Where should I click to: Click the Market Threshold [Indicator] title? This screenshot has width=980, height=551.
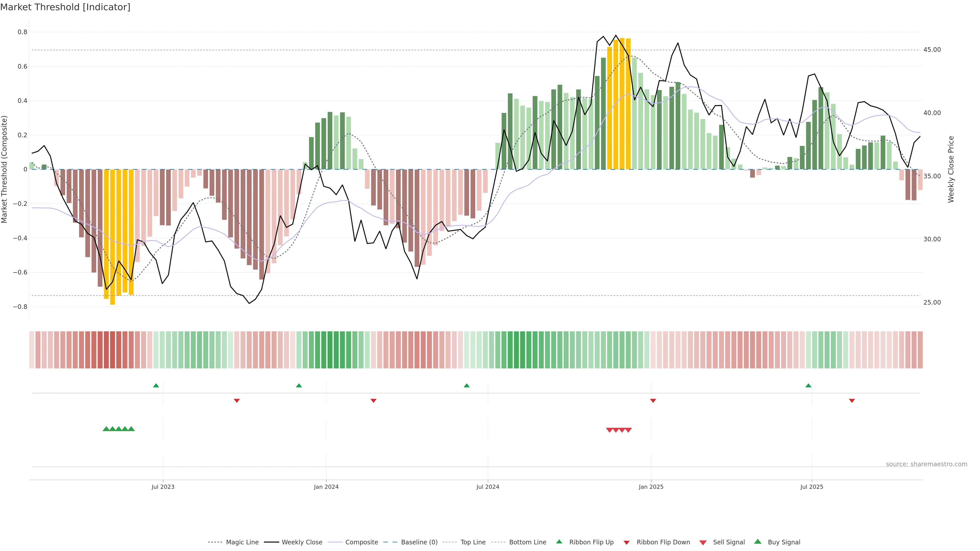pyautogui.click(x=65, y=7)
